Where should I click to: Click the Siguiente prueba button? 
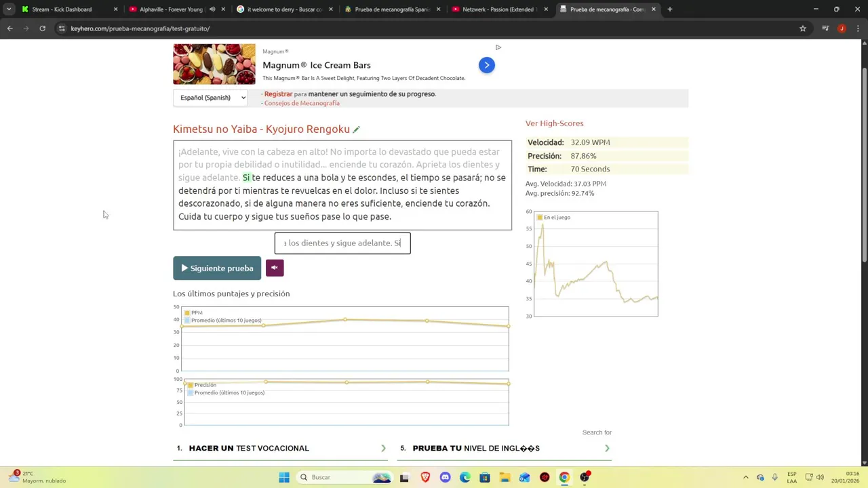[217, 268]
